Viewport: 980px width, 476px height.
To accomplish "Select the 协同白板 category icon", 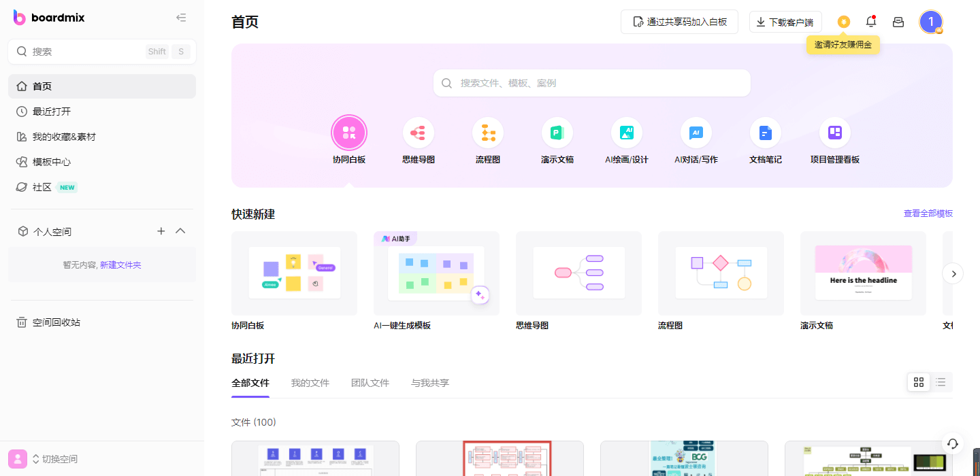I will pos(349,133).
